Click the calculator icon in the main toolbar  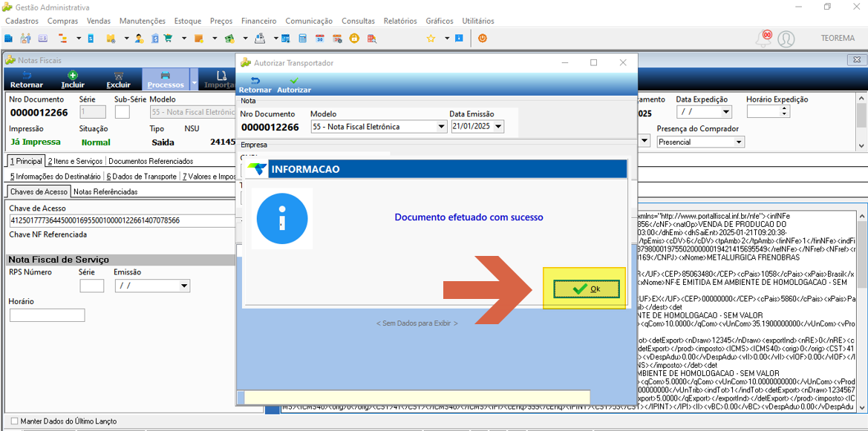303,38
